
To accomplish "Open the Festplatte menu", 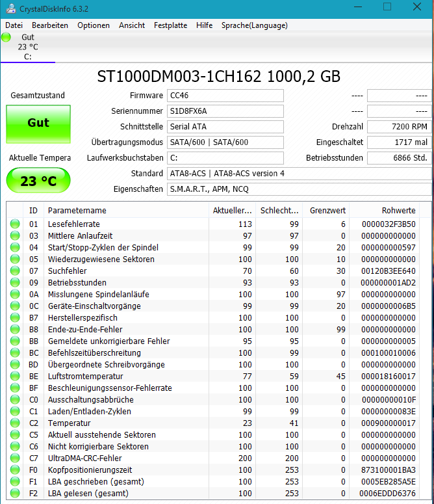I will click(x=170, y=25).
